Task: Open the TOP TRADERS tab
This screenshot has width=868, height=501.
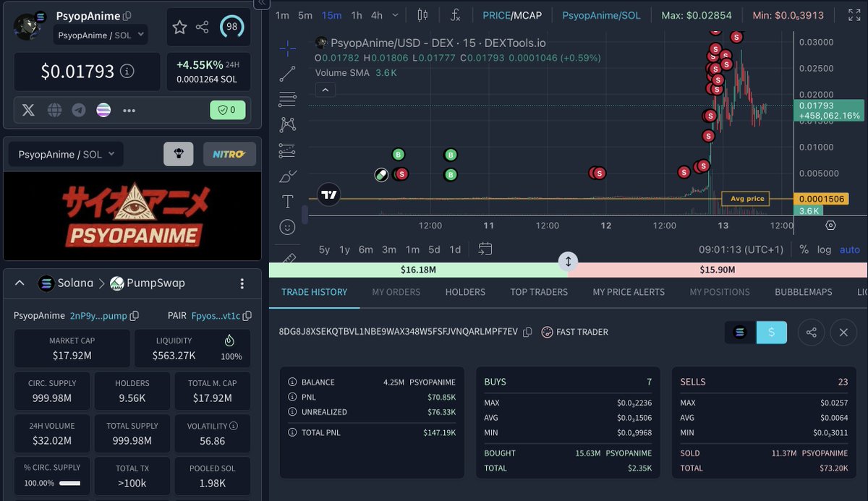Action: tap(539, 292)
